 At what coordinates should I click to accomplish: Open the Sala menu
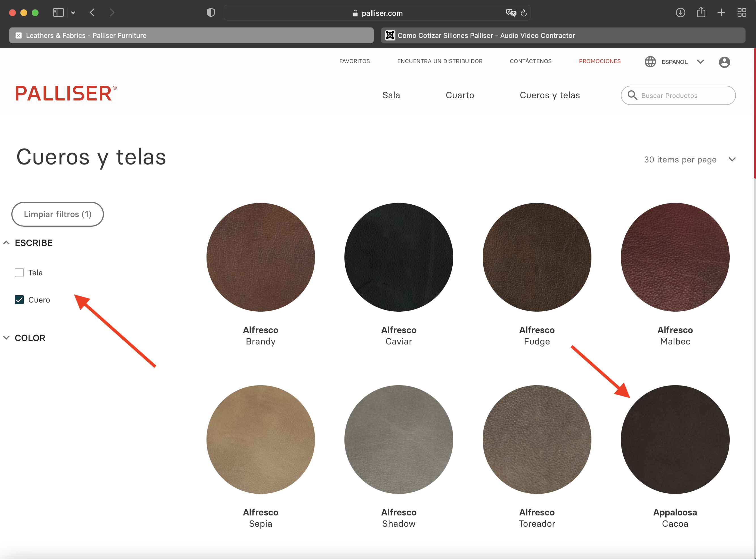coord(391,95)
